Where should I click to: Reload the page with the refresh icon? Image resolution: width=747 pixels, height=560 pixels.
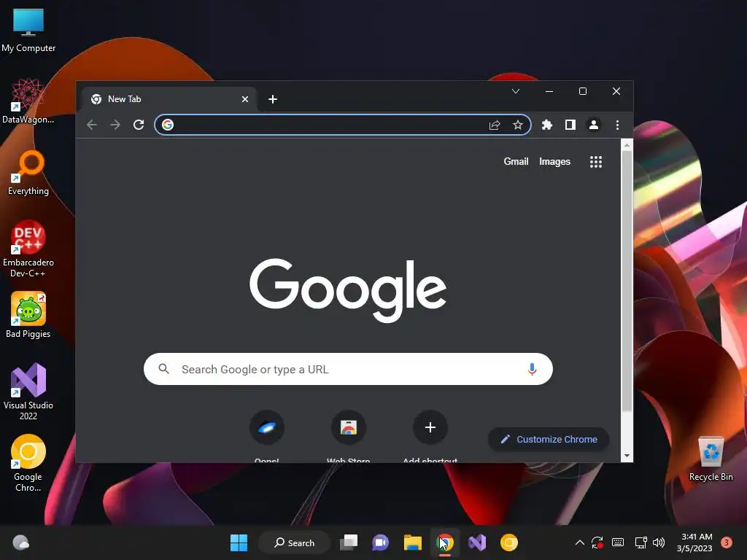point(139,125)
